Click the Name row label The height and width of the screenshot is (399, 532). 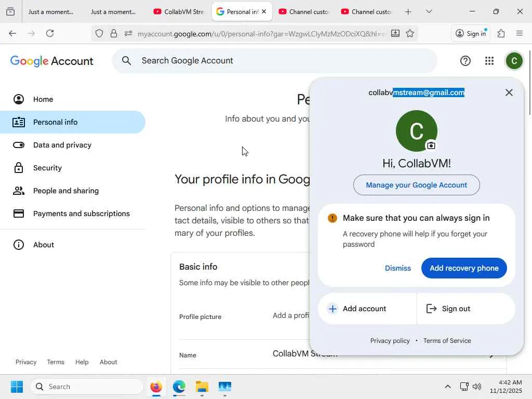click(x=188, y=355)
